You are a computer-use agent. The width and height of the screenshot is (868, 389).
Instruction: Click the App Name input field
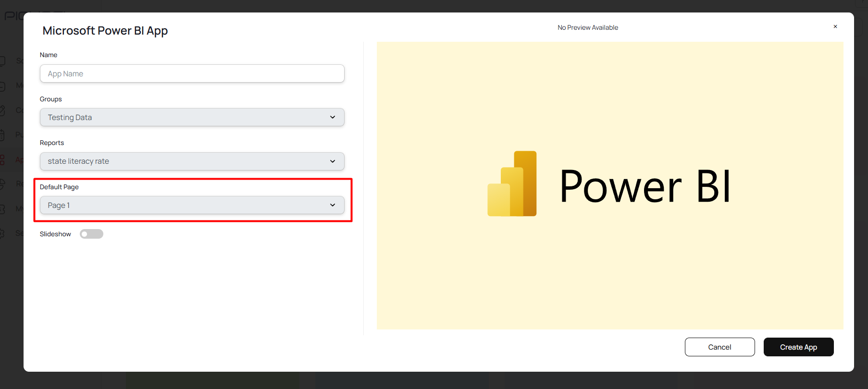coord(192,73)
